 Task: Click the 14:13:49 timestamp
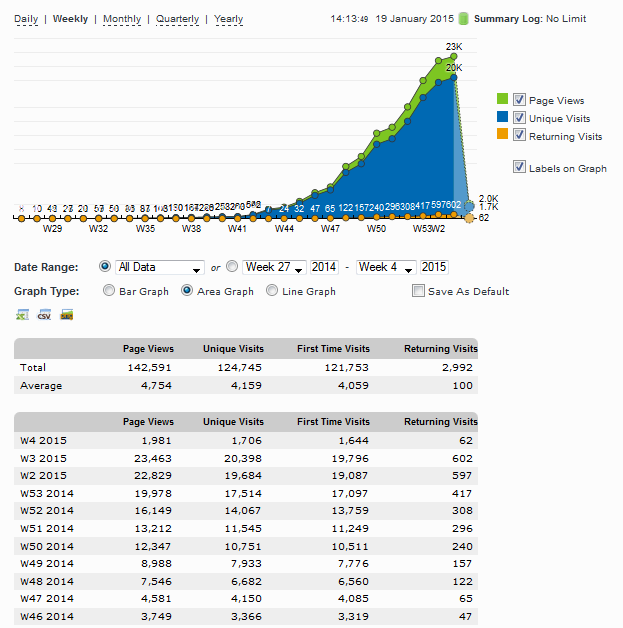click(x=349, y=19)
